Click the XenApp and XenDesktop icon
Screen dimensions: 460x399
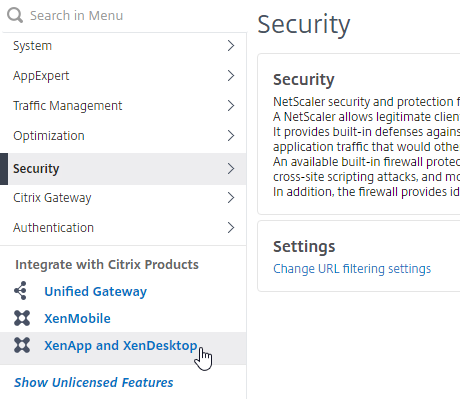22,345
